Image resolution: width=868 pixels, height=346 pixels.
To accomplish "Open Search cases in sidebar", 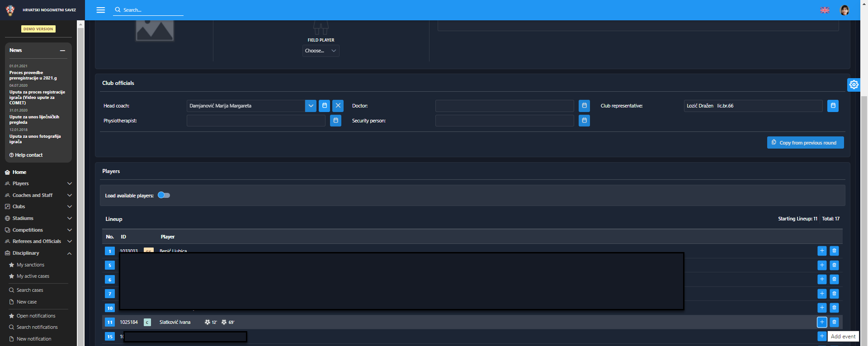I will tap(30, 290).
